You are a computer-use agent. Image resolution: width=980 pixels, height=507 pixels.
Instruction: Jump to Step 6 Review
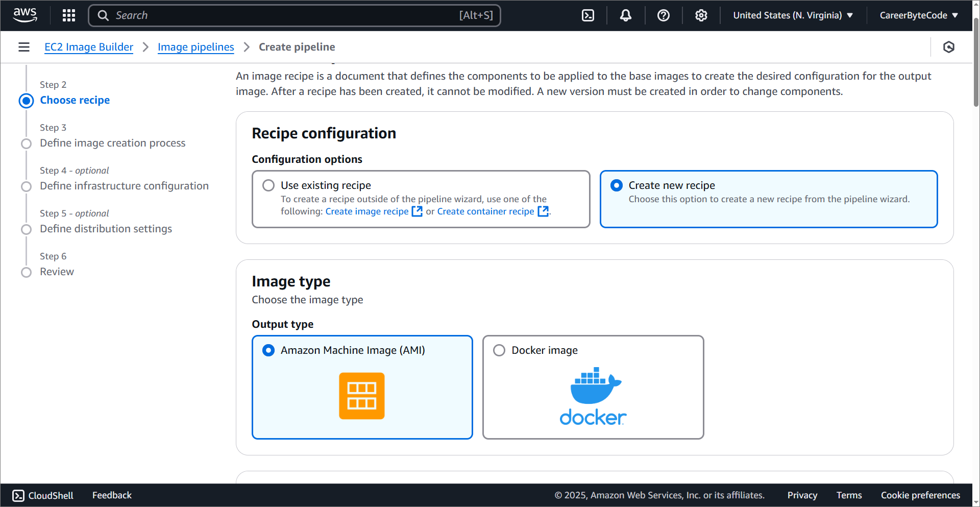point(57,271)
